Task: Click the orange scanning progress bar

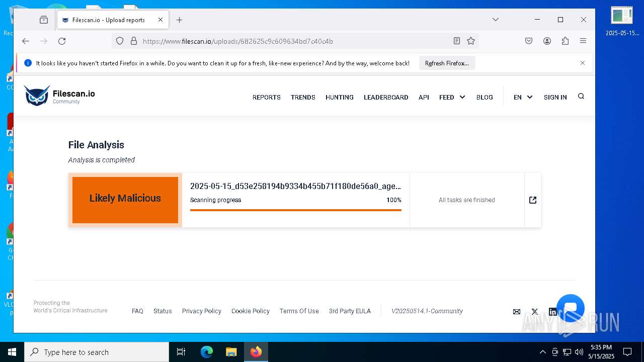Action: tap(296, 210)
